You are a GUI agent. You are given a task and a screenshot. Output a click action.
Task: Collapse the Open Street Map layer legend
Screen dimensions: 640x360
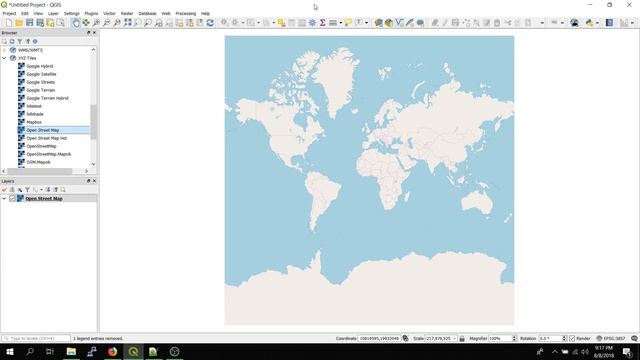pos(4,198)
